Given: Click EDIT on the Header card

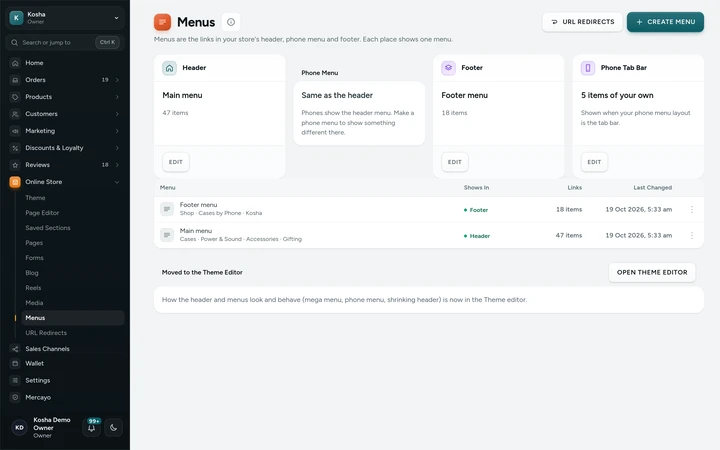Looking at the screenshot, I should pyautogui.click(x=175, y=162).
